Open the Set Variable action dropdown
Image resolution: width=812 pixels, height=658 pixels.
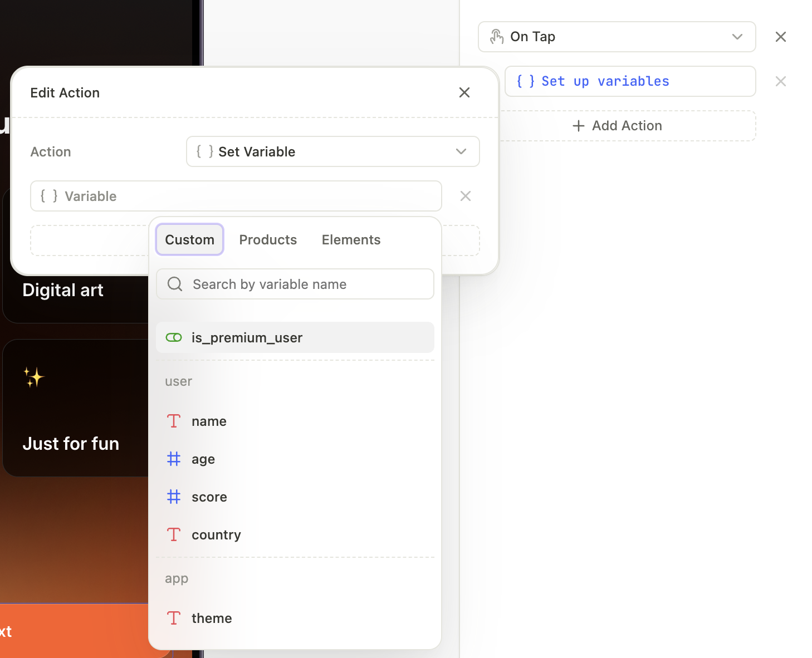333,151
